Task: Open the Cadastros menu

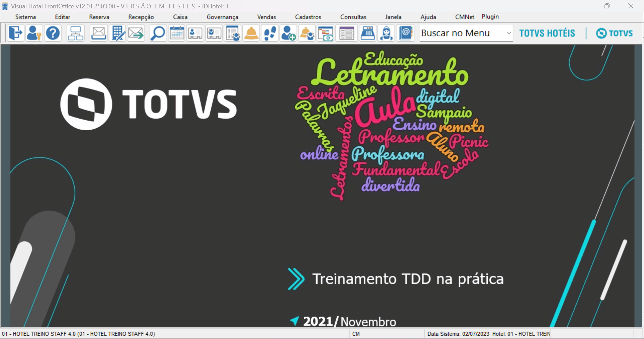Action: pos(308,17)
